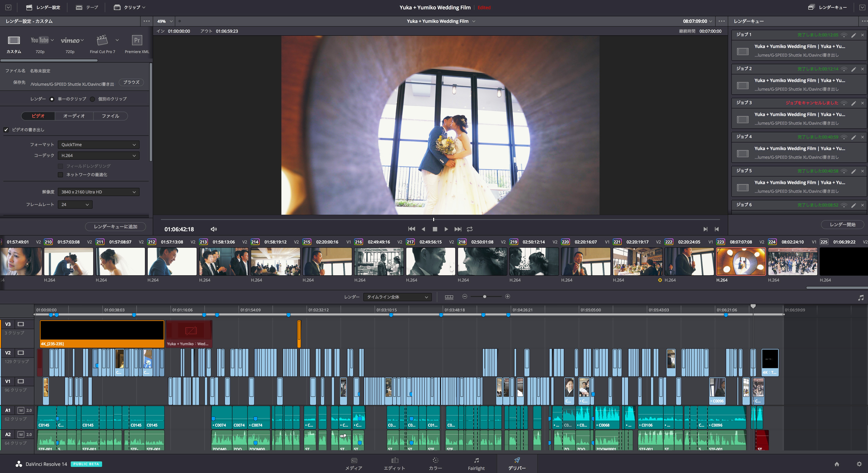This screenshot has width=868, height=473.
Task: Select the YouTube render preset icon
Action: click(40, 40)
